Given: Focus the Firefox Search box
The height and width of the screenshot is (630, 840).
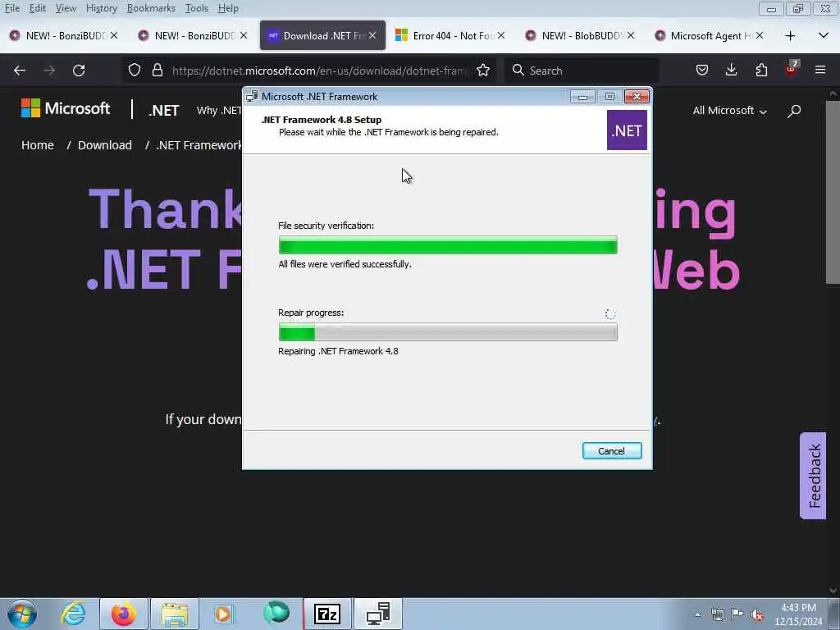Looking at the screenshot, I should tap(582, 71).
